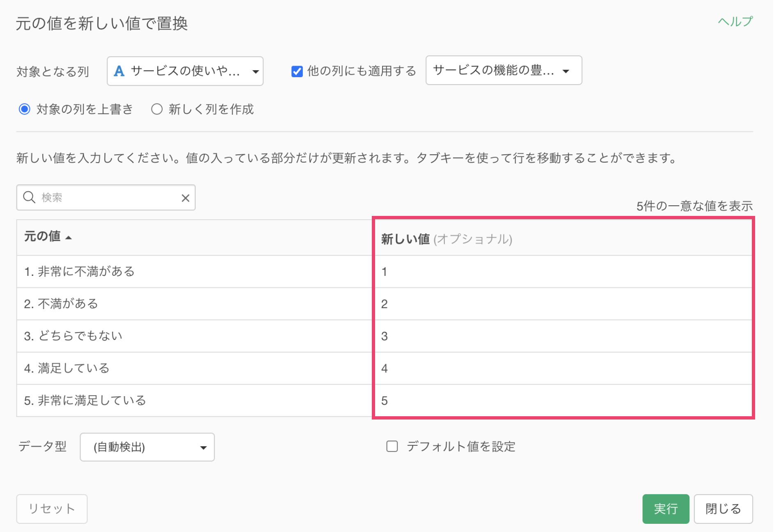Click the sort arrow beside 元の値
Viewport: 774px width, 532px height.
[x=69, y=238]
